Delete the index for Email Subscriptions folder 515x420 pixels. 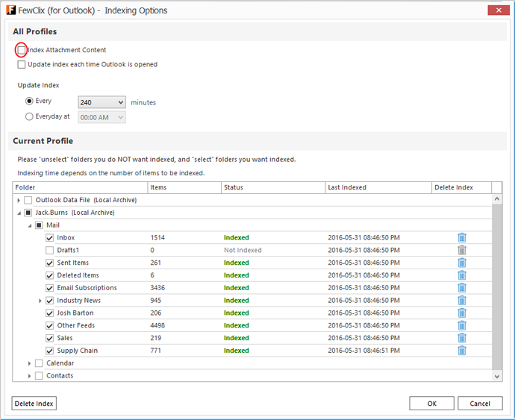(461, 288)
